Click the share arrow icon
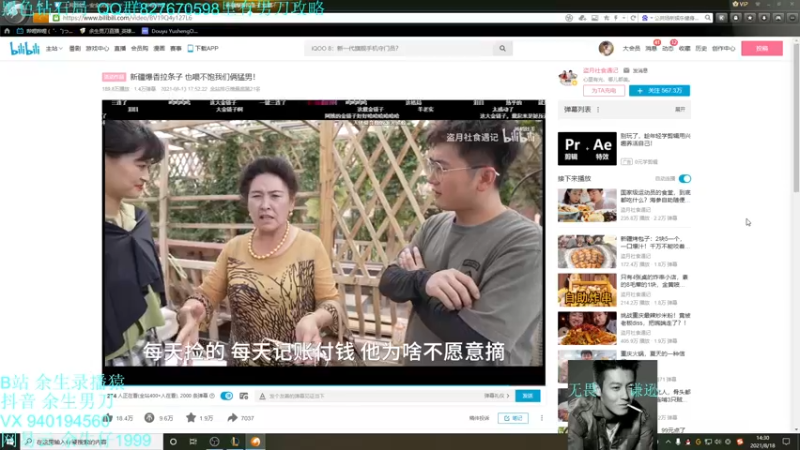This screenshot has height=450, width=800. point(232,418)
